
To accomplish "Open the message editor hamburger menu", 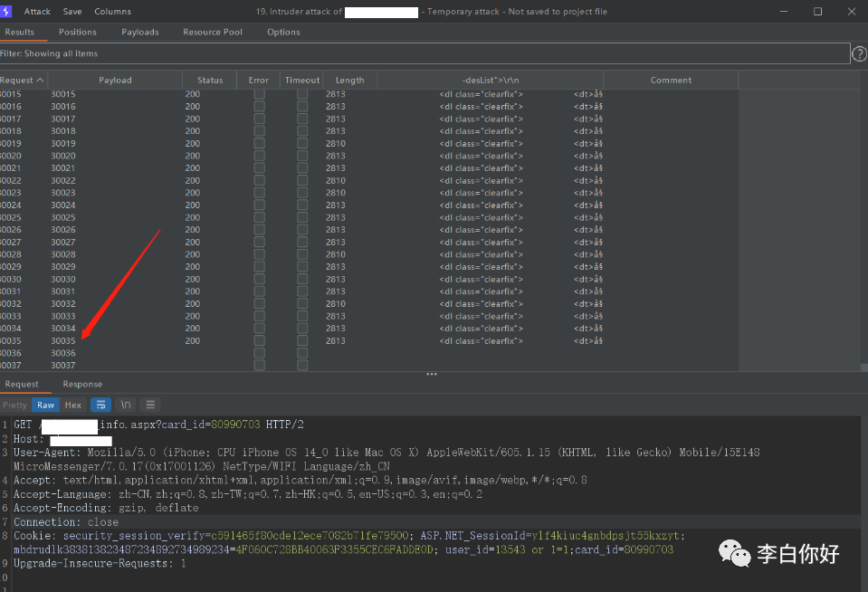I will coord(150,405).
